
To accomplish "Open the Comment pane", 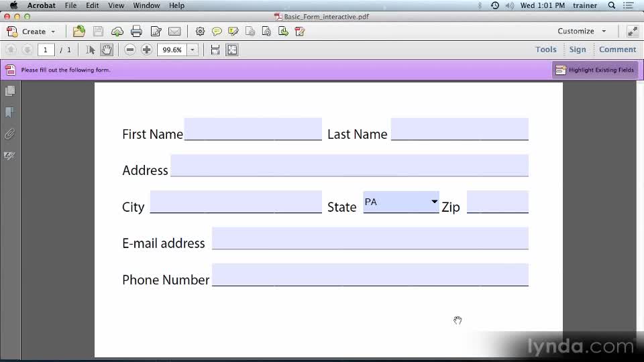I will 617,50.
